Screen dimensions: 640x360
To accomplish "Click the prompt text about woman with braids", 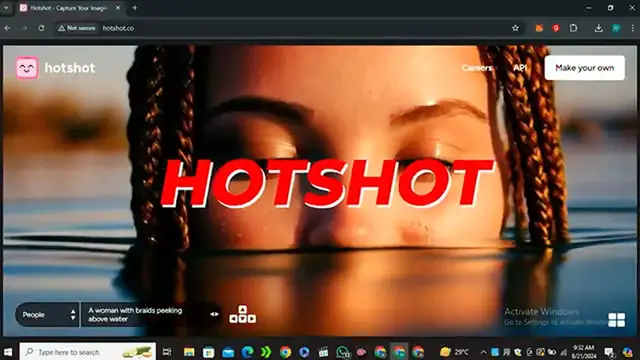I will tap(135, 315).
